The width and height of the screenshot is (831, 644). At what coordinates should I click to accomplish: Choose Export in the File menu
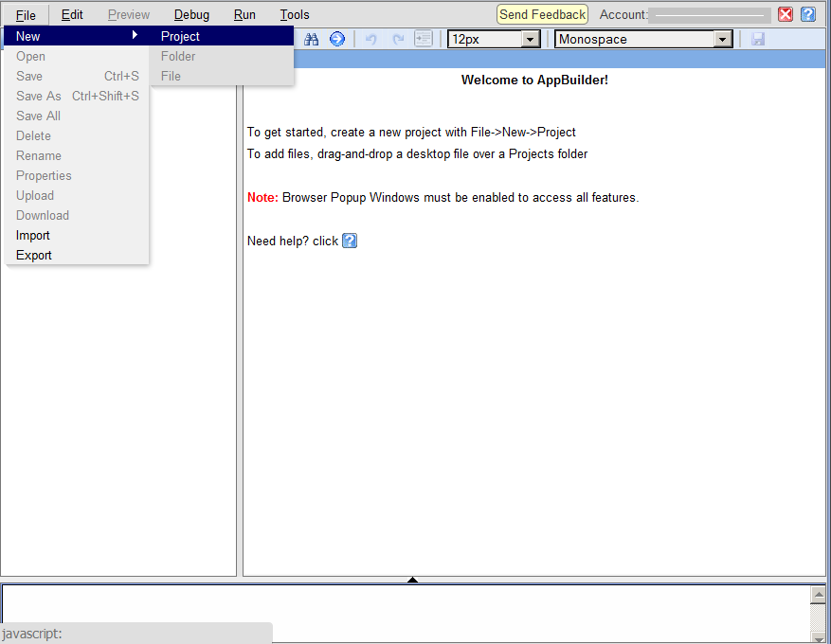pos(34,255)
